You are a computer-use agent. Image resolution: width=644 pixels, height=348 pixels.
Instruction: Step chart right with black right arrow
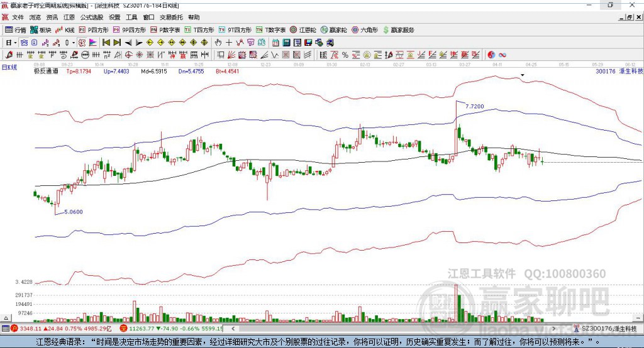click(x=139, y=43)
